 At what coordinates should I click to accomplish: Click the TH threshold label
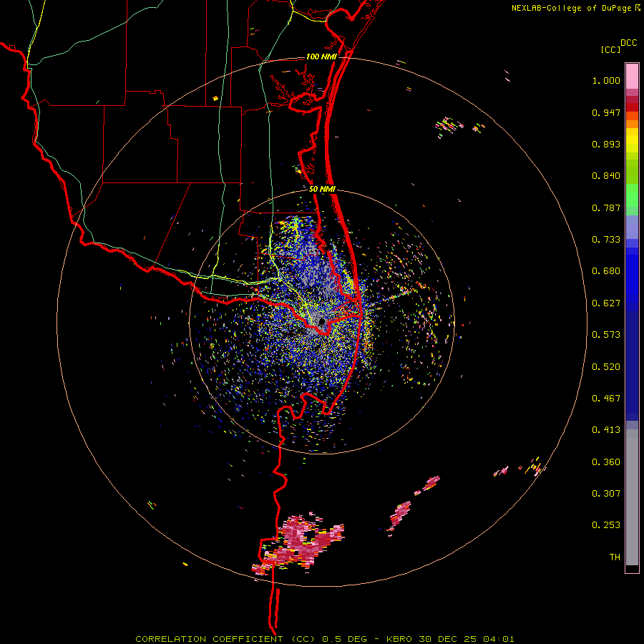[615, 557]
